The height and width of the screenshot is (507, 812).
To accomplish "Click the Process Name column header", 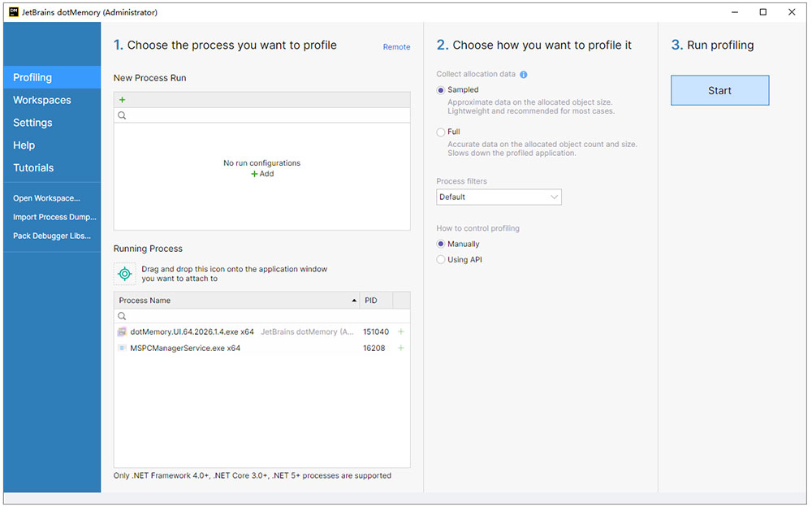I will [237, 300].
